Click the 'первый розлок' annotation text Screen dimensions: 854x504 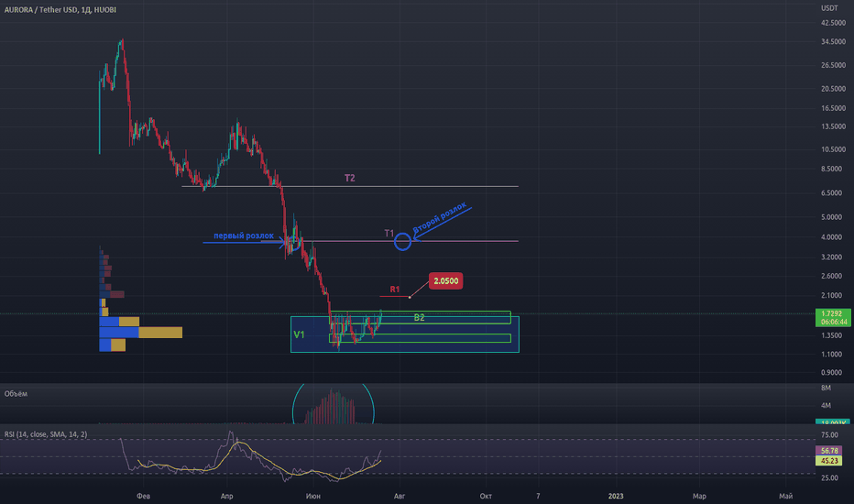[x=244, y=236]
